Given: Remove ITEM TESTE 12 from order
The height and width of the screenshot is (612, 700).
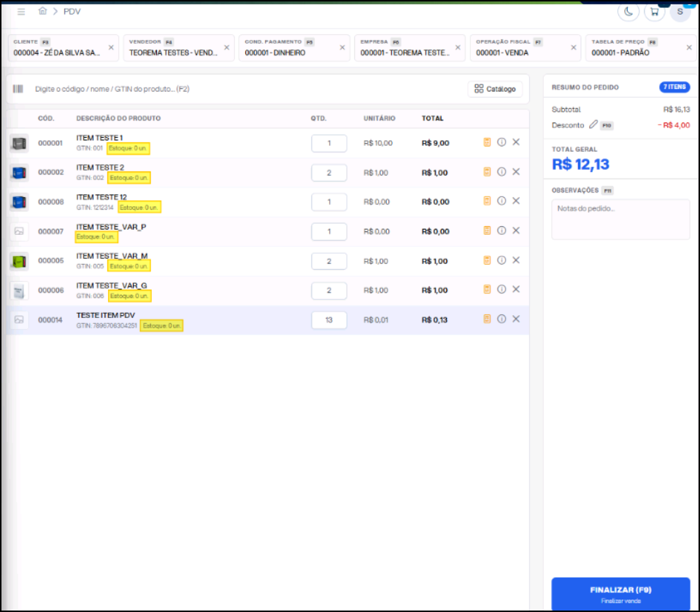Looking at the screenshot, I should coord(516,201).
